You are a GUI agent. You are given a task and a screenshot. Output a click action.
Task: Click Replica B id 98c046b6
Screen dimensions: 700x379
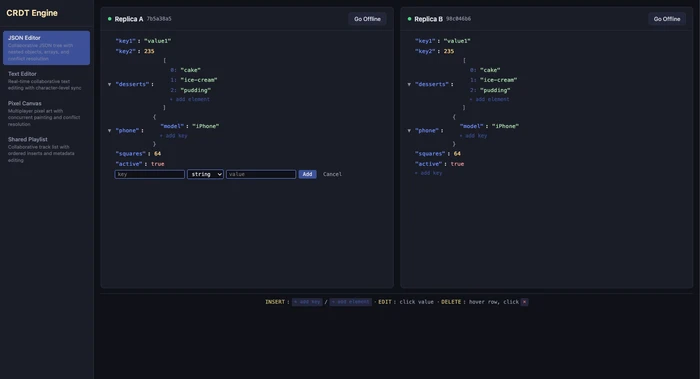458,19
